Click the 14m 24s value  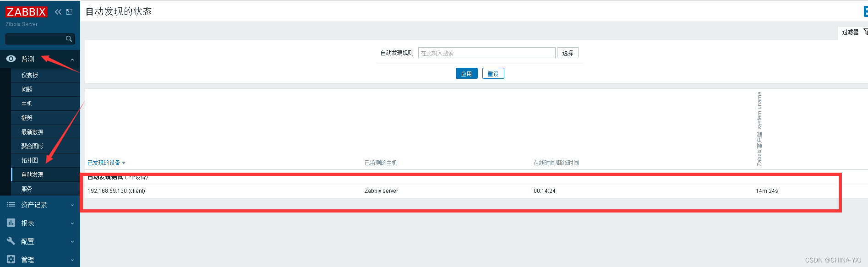point(767,191)
